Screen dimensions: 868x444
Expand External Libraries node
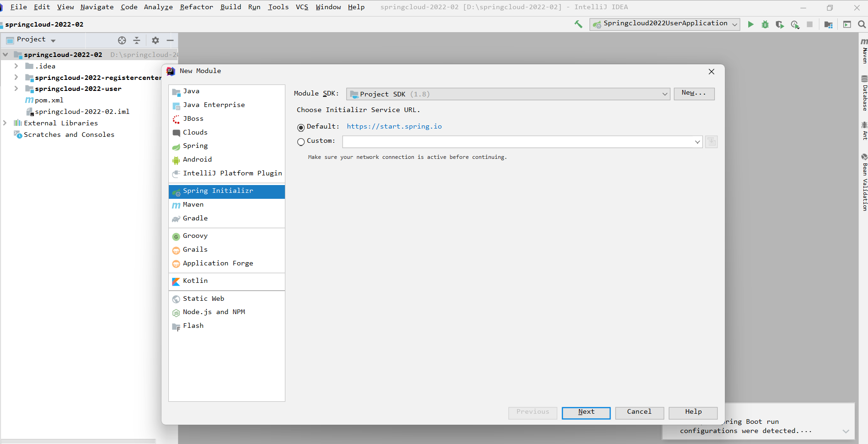[x=6, y=123]
